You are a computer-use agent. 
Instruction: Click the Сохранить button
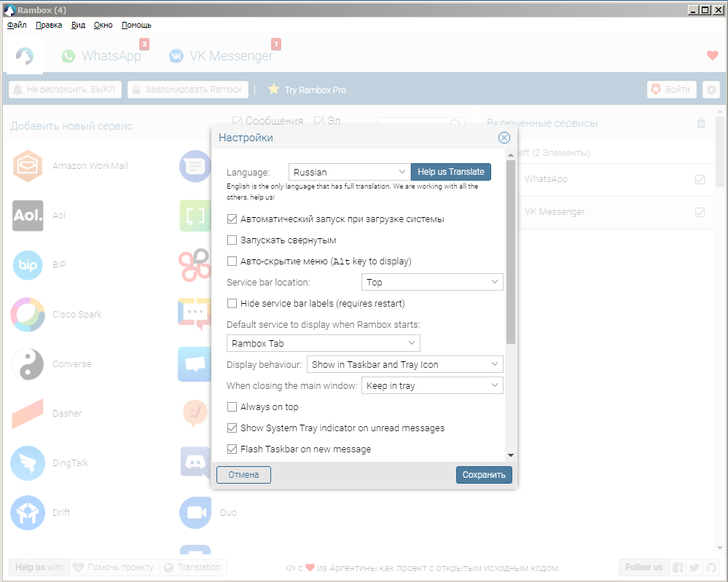pos(484,475)
